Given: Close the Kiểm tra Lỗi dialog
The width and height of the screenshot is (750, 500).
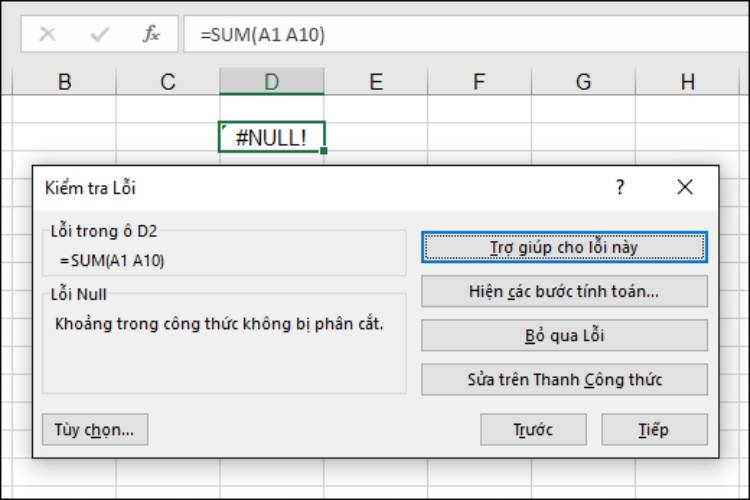Looking at the screenshot, I should [685, 187].
